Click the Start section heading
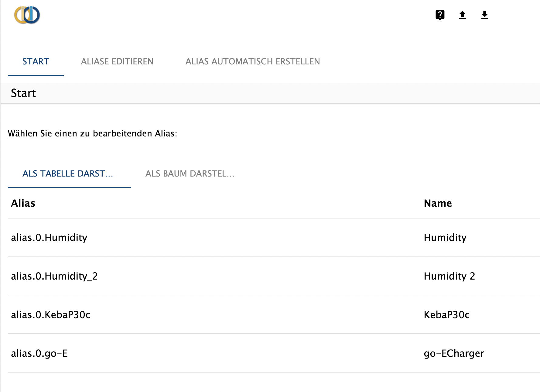540x392 pixels. tap(23, 93)
